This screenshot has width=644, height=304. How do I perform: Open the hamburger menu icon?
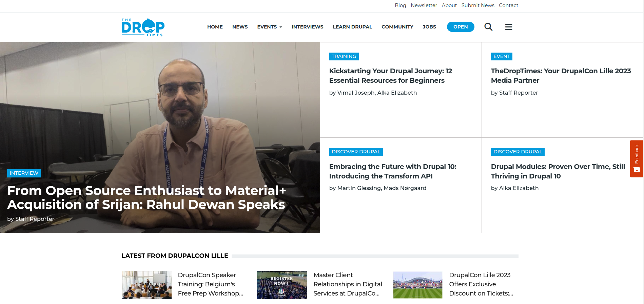[508, 27]
